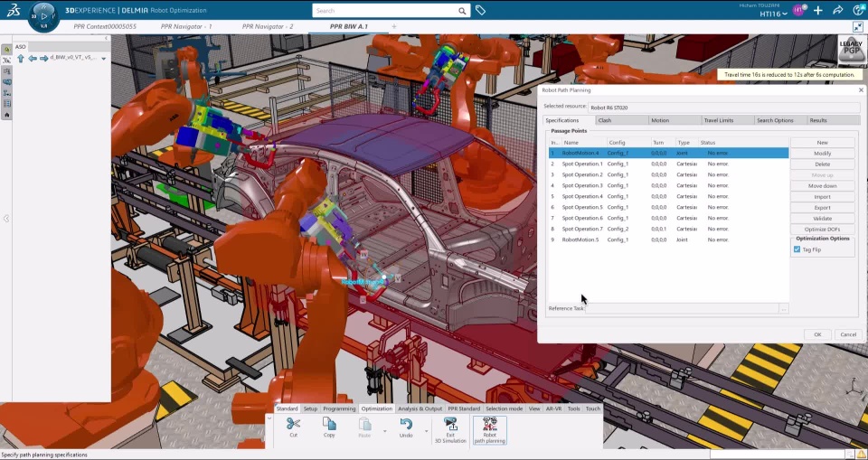The width and height of the screenshot is (868, 460).
Task: Click the 3DS logo icon
Action: (x=14, y=10)
